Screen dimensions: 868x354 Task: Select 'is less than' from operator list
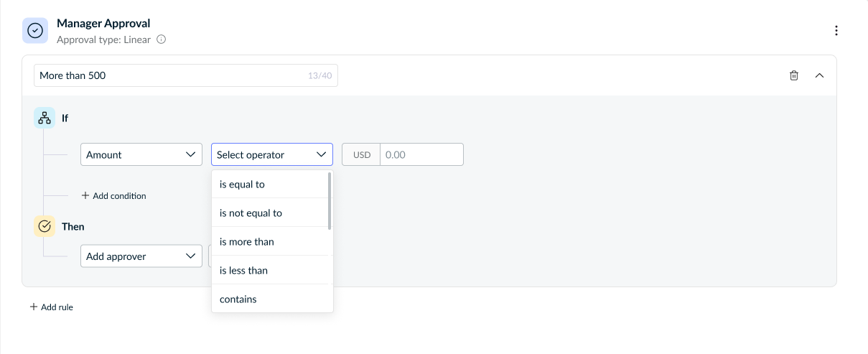[243, 271]
